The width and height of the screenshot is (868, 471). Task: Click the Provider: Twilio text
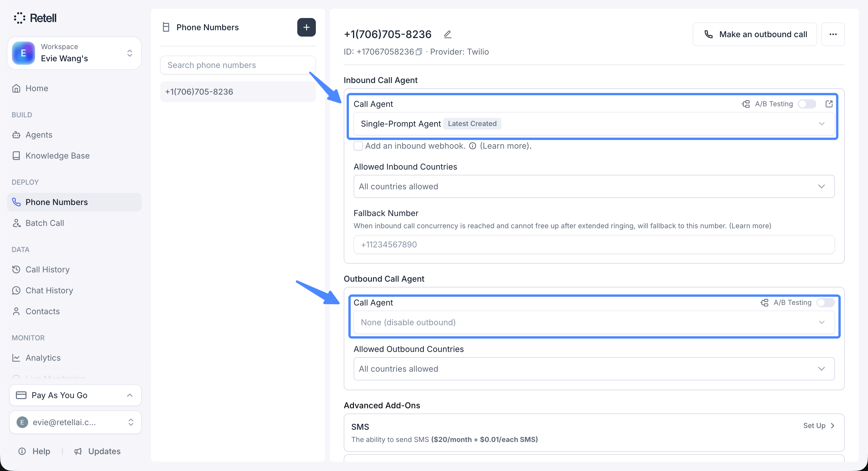click(459, 52)
